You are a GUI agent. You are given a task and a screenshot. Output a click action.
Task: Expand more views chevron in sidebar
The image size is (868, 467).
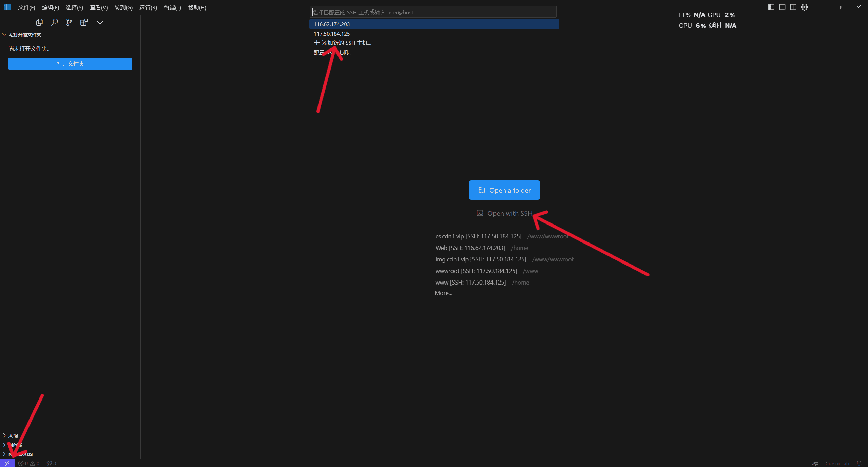click(x=100, y=22)
